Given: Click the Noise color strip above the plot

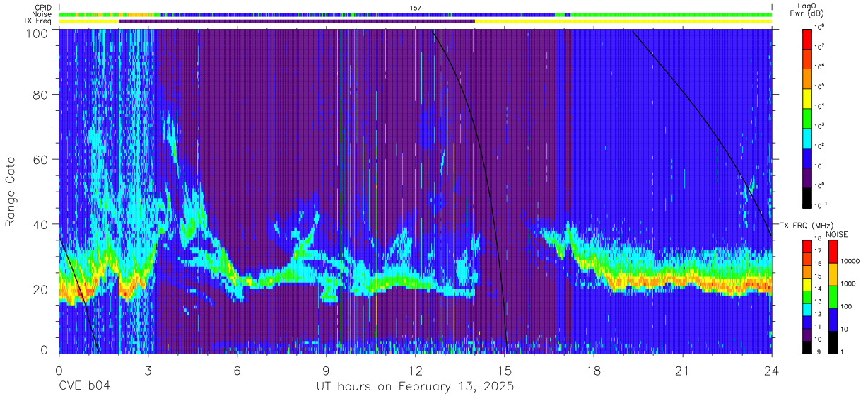Looking at the screenshot, I should click(x=416, y=14).
